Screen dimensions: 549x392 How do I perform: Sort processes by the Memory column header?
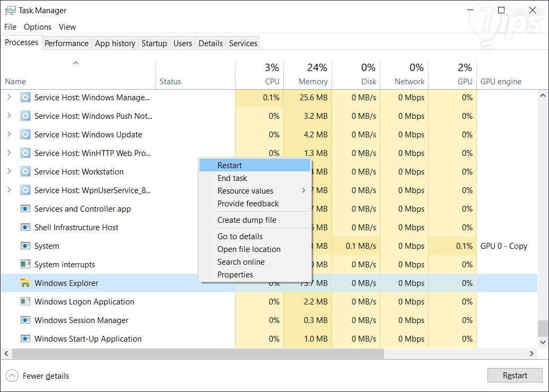[312, 82]
